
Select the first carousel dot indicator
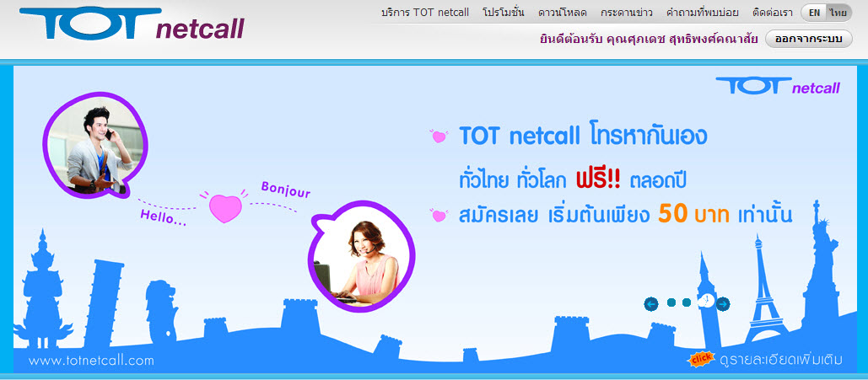671,302
